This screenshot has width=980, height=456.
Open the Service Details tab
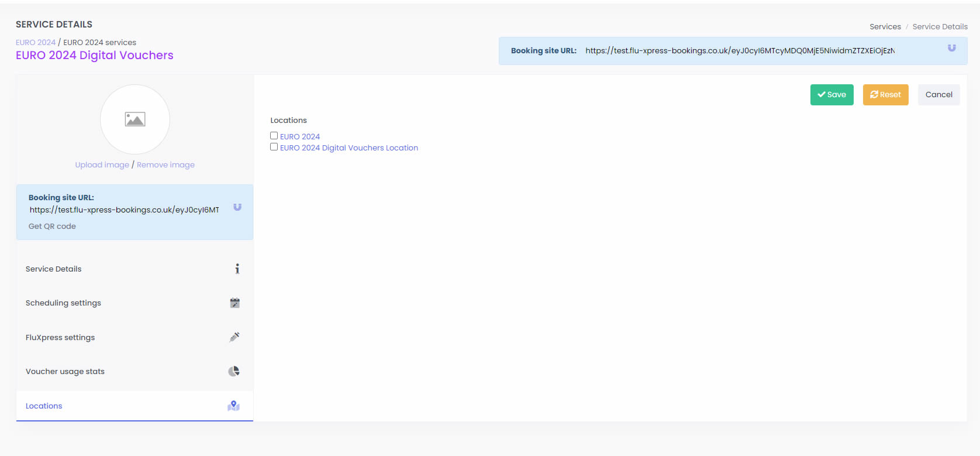coord(54,269)
